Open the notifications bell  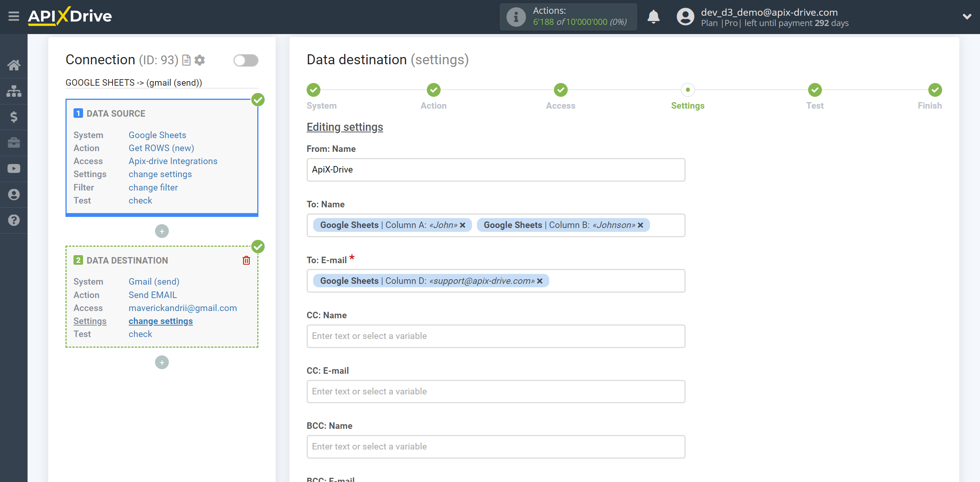point(653,17)
